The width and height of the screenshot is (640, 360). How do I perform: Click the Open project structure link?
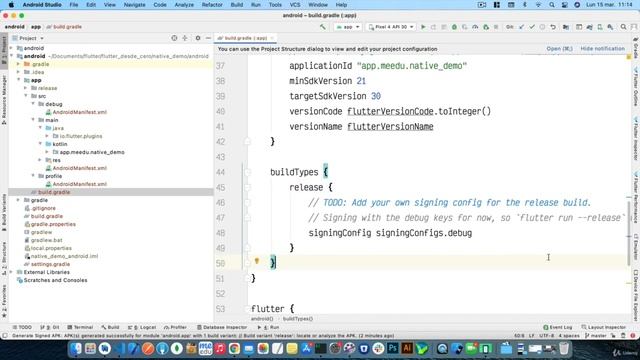pyautogui.click(x=559, y=49)
